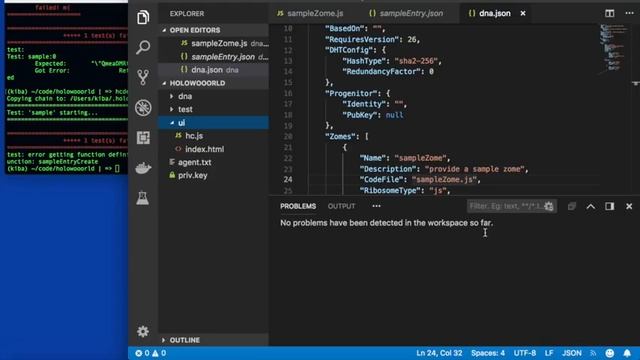Viewport: 640px width, 360px height.
Task: Change encoding via UTF-8 in status bar
Action: (x=524, y=353)
